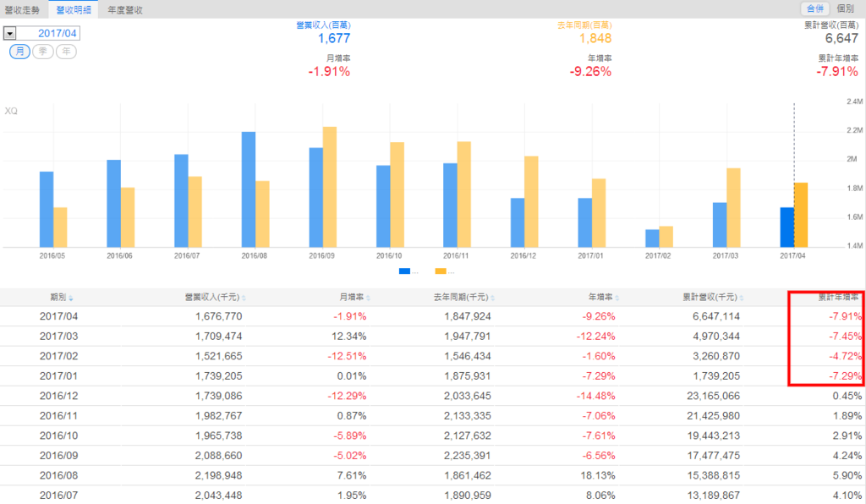Image resolution: width=866 pixels, height=504 pixels.
Task: Click the 累計營收(百萬) summary value 6,647
Action: (x=841, y=39)
